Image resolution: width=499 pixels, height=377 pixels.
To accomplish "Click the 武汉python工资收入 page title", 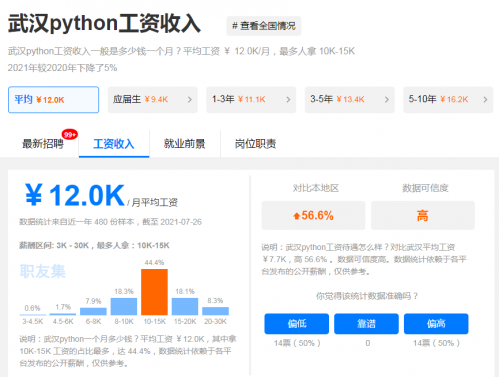I will 104,23.
